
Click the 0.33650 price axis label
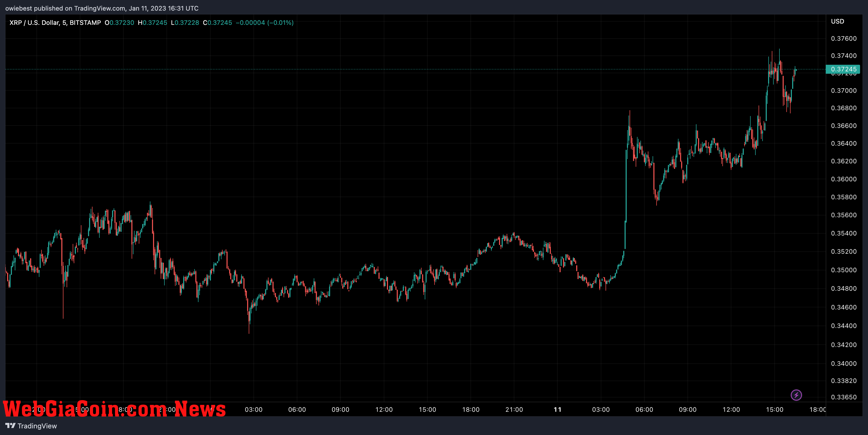(844, 397)
